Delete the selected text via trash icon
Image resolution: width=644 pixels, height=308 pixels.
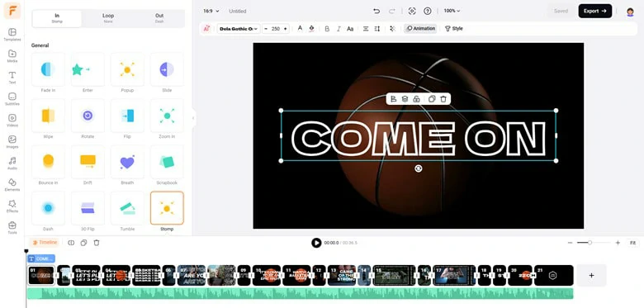(443, 99)
